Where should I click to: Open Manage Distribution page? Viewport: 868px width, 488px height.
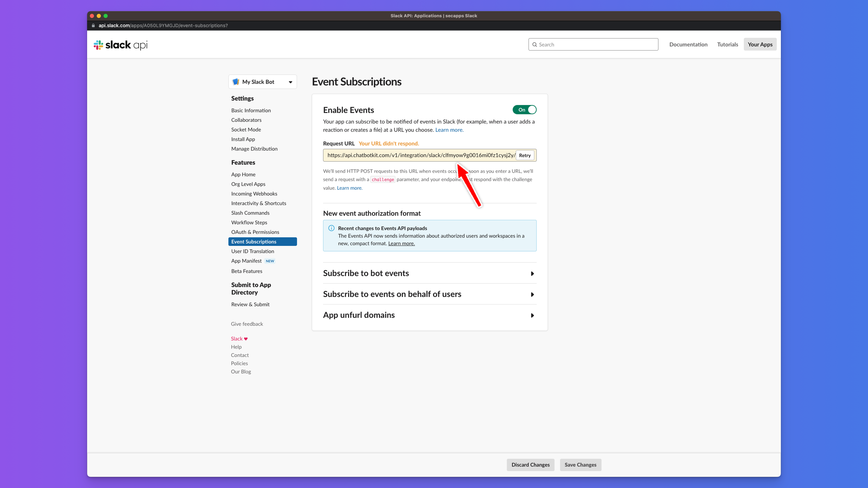254,149
